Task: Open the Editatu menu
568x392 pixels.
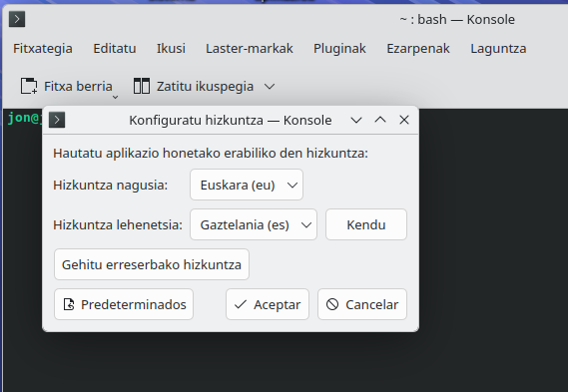Action: tap(115, 49)
